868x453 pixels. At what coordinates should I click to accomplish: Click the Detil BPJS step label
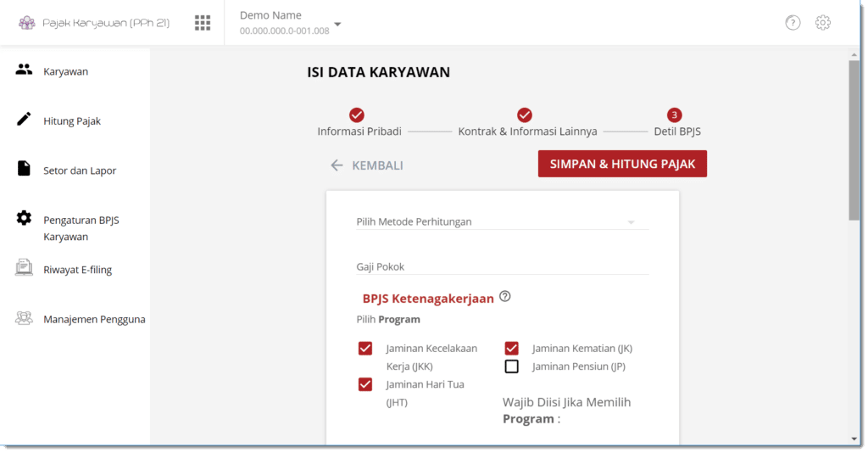(677, 131)
